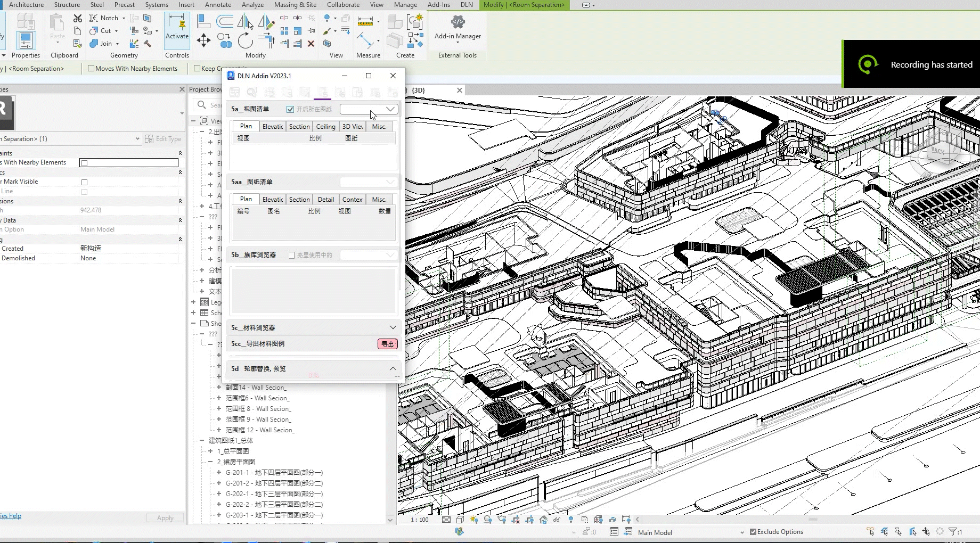
Task: Collapse the 5d 轮廓替换, 预览 section
Action: [393, 368]
